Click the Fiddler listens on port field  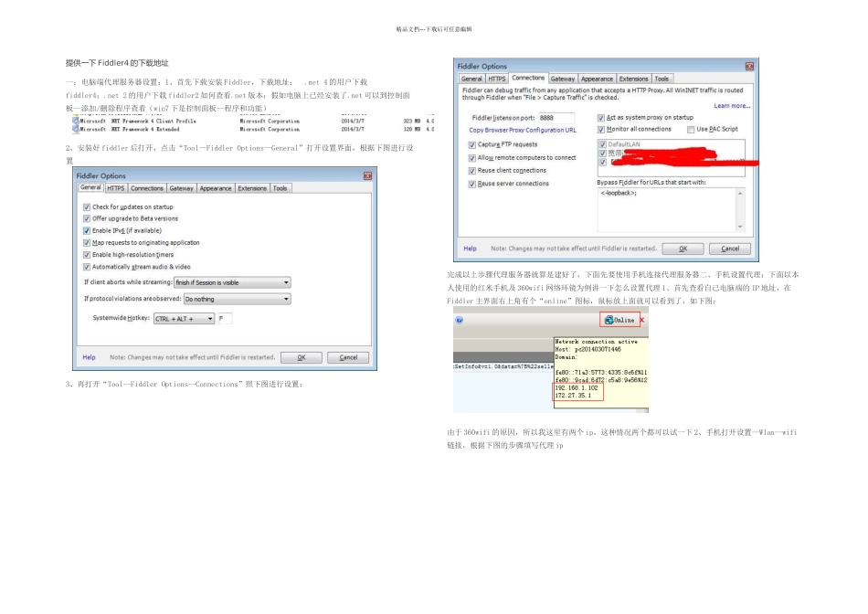(x=556, y=118)
